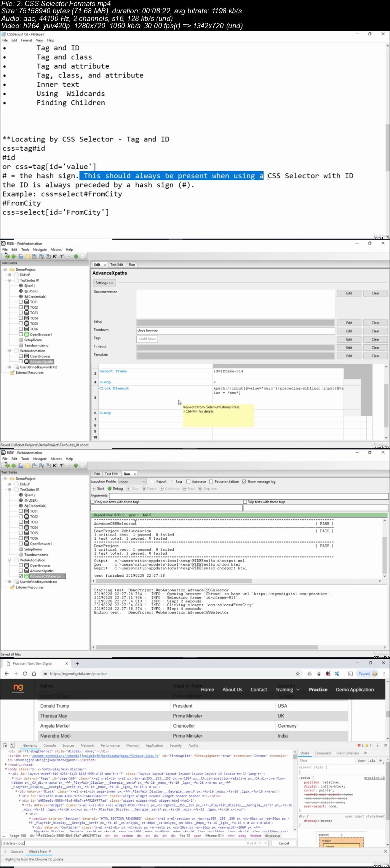The height and width of the screenshot is (868, 390).
Task: Click Open Test Suite folder icon in AdvanceXpaths window
Action: [x=21, y=257]
